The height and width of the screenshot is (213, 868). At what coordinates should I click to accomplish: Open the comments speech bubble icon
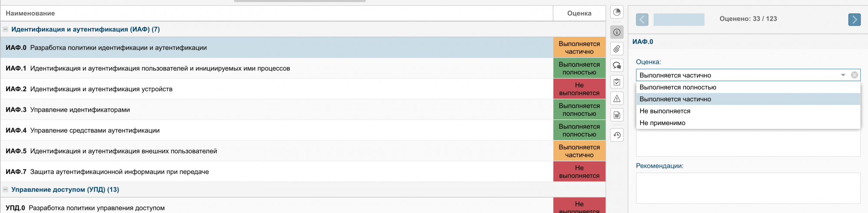pyautogui.click(x=617, y=66)
